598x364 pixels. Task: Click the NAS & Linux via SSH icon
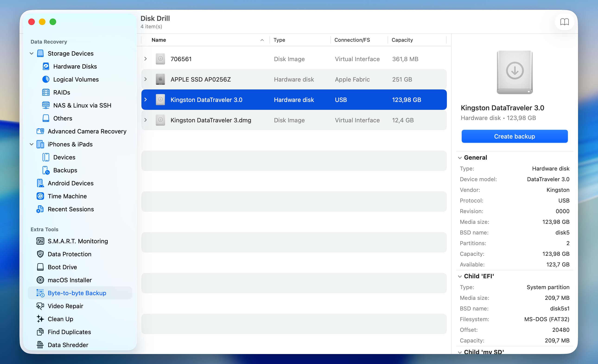(46, 105)
